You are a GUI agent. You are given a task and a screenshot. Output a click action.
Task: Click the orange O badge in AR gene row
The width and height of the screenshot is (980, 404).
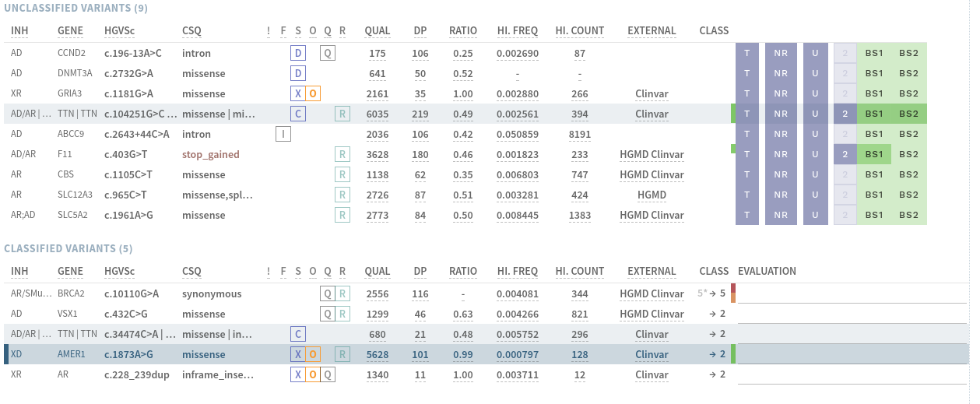click(313, 374)
